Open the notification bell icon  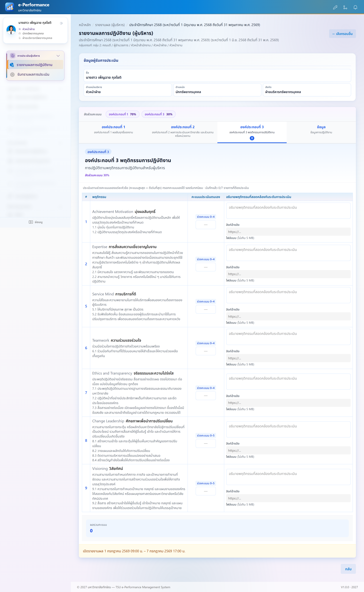click(355, 7)
